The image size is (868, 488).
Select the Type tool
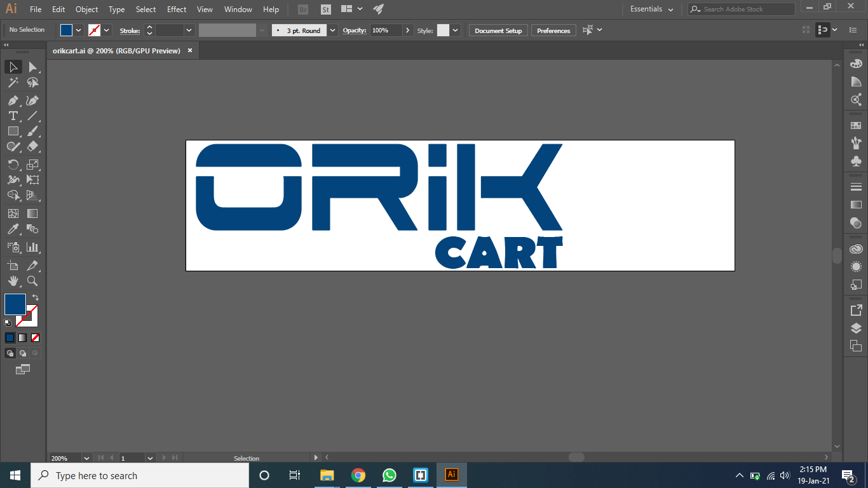tap(13, 116)
